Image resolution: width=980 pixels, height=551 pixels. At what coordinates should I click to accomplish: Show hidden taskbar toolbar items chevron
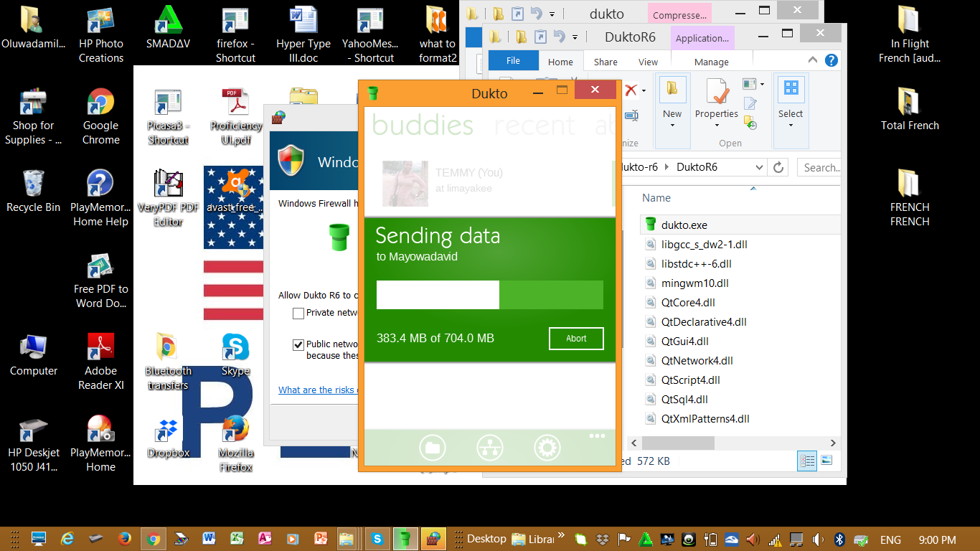click(561, 534)
